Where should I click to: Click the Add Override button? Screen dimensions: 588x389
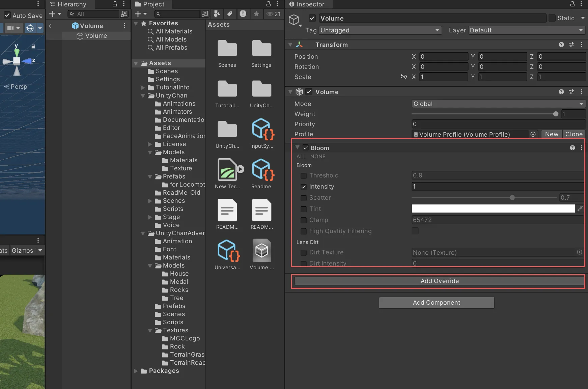[x=439, y=281]
